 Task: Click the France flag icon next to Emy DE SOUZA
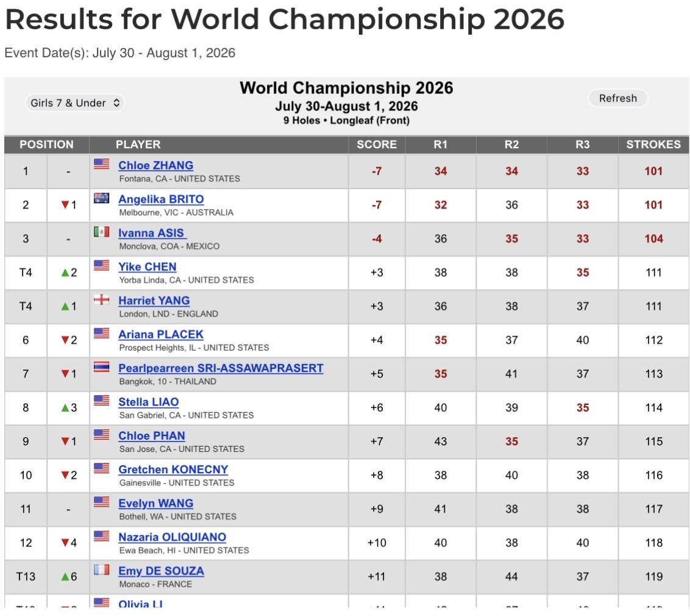(x=102, y=570)
